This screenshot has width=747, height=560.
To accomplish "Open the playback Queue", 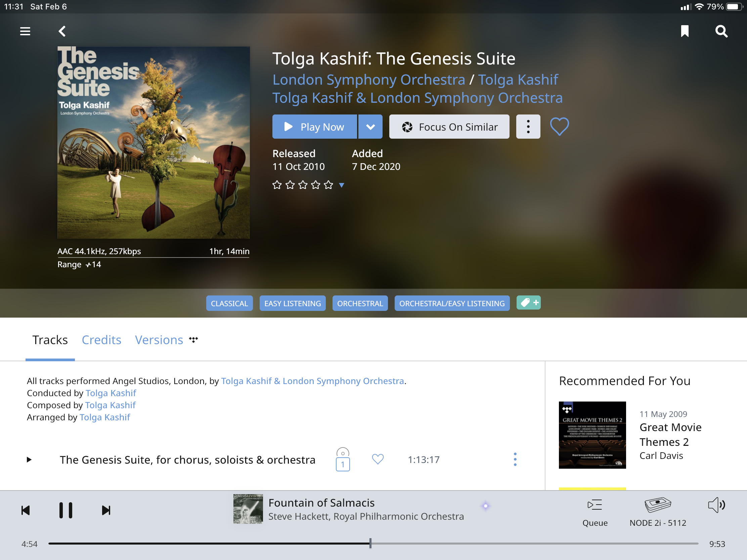I will [595, 513].
